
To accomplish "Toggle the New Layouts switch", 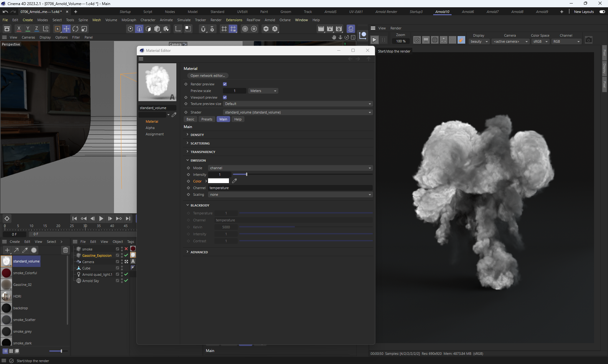I will (x=602, y=12).
